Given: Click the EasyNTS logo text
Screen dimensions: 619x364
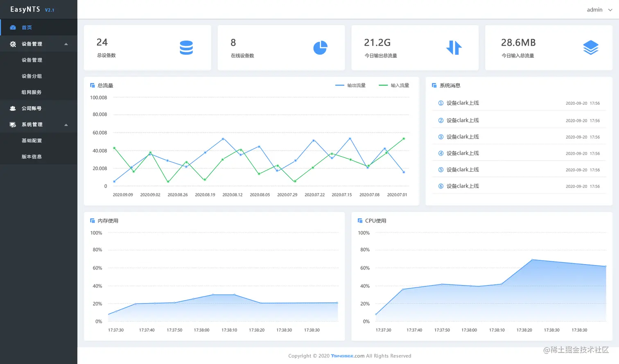Looking at the screenshot, I should (25, 9).
